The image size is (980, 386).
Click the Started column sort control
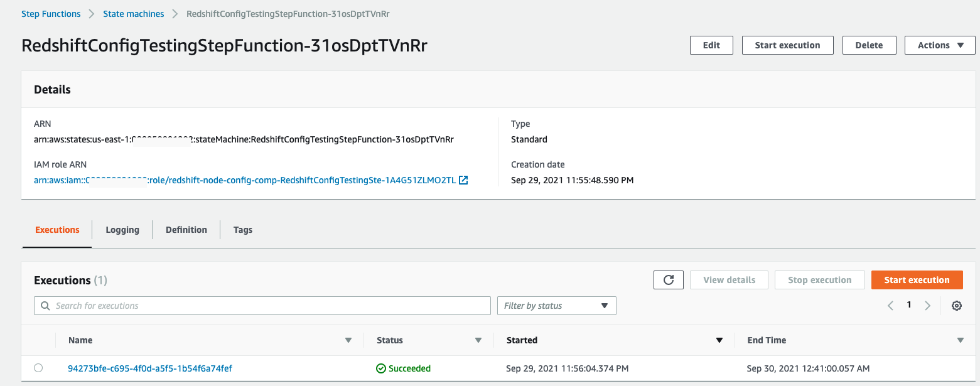pyautogui.click(x=719, y=340)
